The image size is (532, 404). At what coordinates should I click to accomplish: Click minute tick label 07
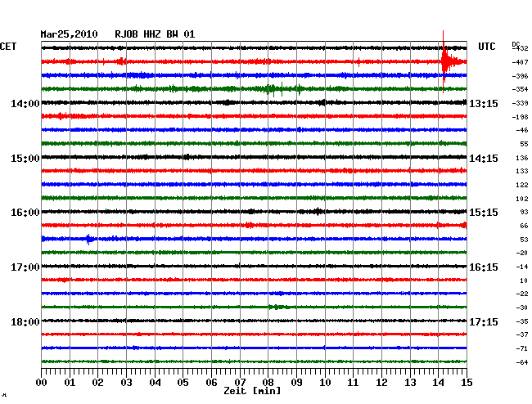click(x=240, y=383)
